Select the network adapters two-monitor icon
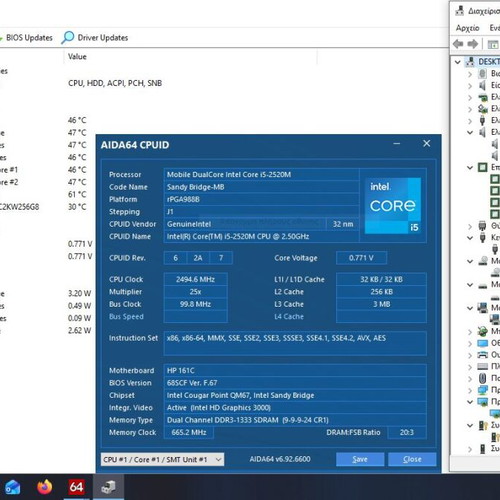 [x=482, y=390]
